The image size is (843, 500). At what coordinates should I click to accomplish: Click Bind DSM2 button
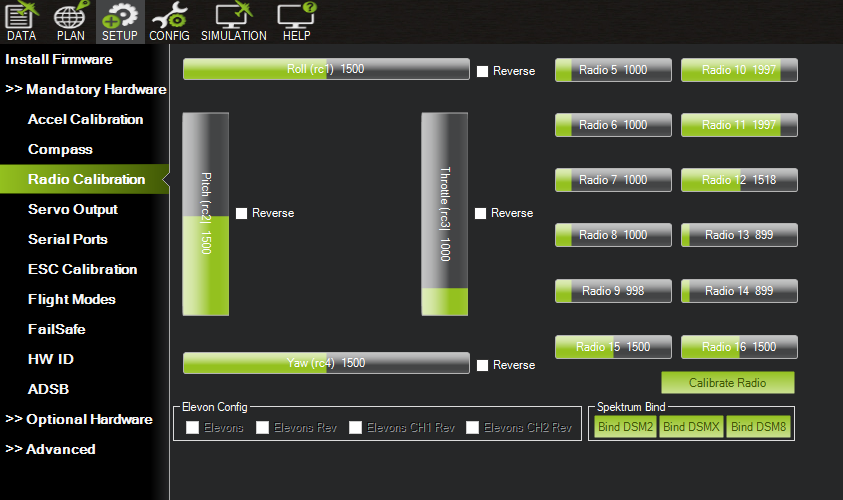point(625,427)
